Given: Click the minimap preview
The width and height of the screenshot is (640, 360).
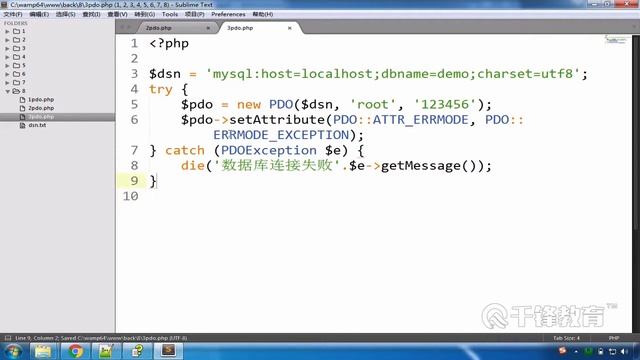Looking at the screenshot, I should coord(616,40).
